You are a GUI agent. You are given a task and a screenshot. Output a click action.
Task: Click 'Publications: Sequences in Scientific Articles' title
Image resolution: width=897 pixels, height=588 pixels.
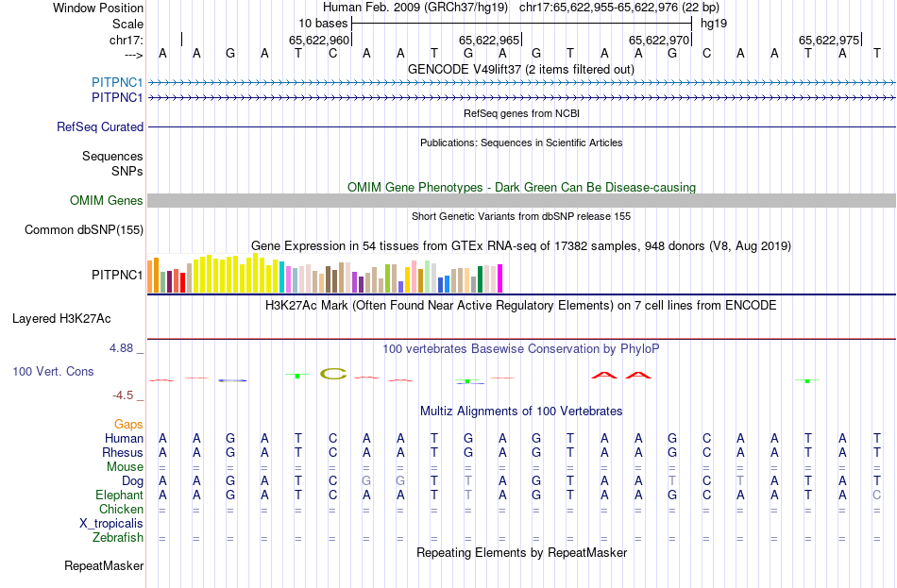(521, 143)
